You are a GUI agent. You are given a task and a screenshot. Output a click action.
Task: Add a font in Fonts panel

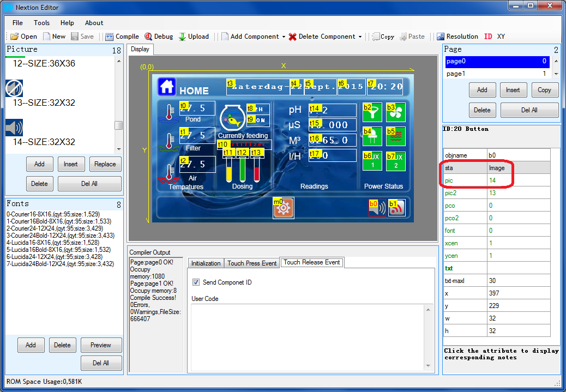[x=31, y=345]
